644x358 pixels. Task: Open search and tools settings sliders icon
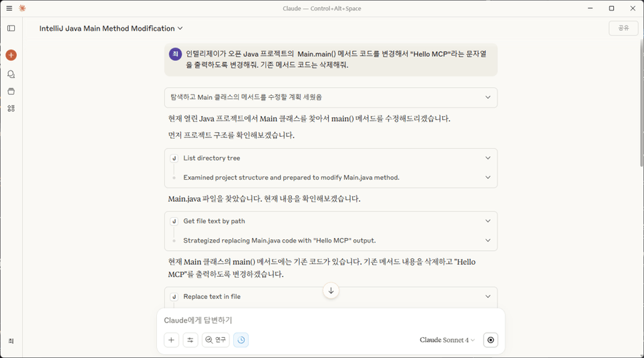click(x=190, y=340)
